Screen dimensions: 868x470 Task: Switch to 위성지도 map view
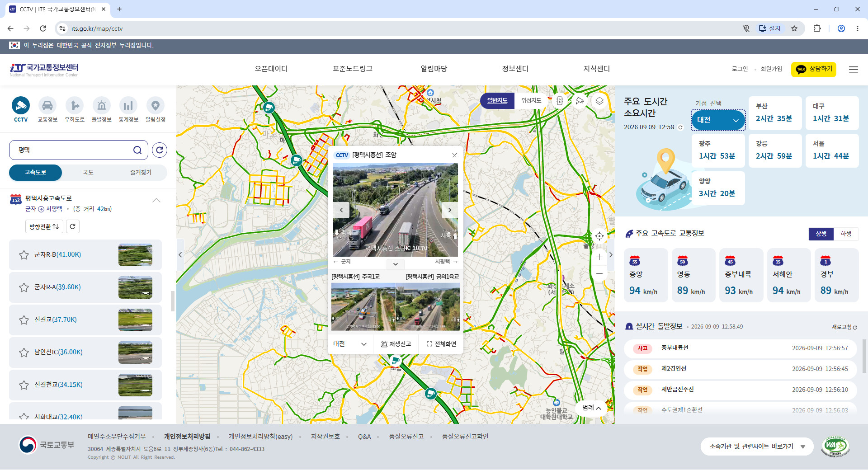[x=531, y=100]
